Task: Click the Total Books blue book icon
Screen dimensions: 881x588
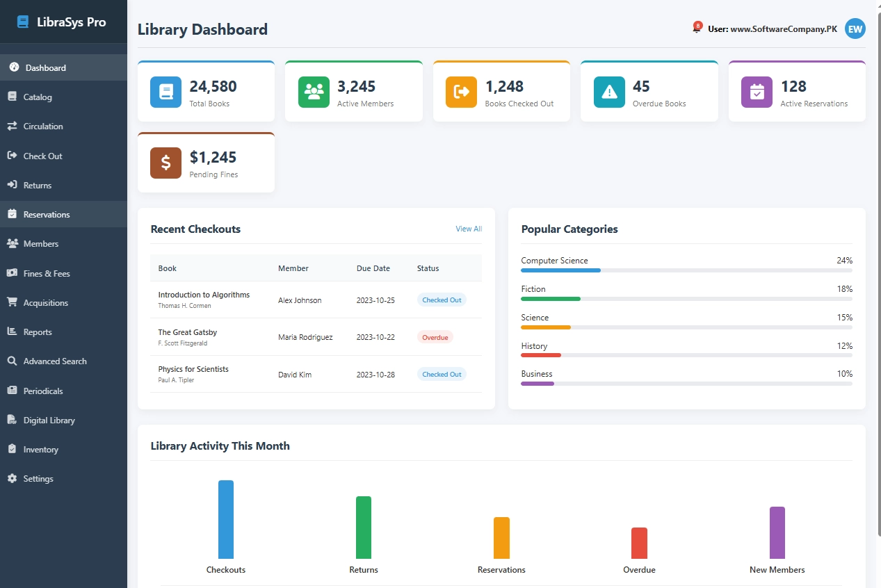Action: click(165, 91)
